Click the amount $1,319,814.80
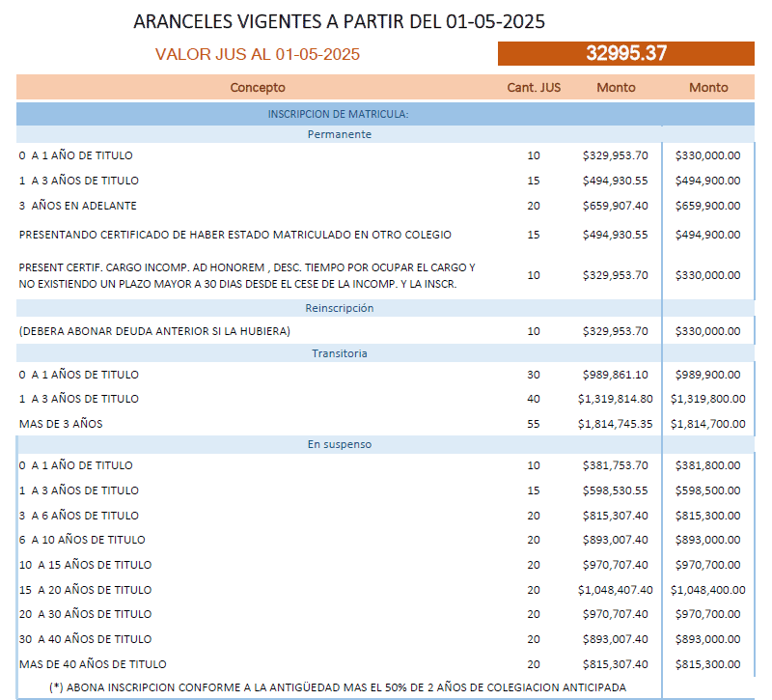The width and height of the screenshot is (772, 700). click(615, 399)
